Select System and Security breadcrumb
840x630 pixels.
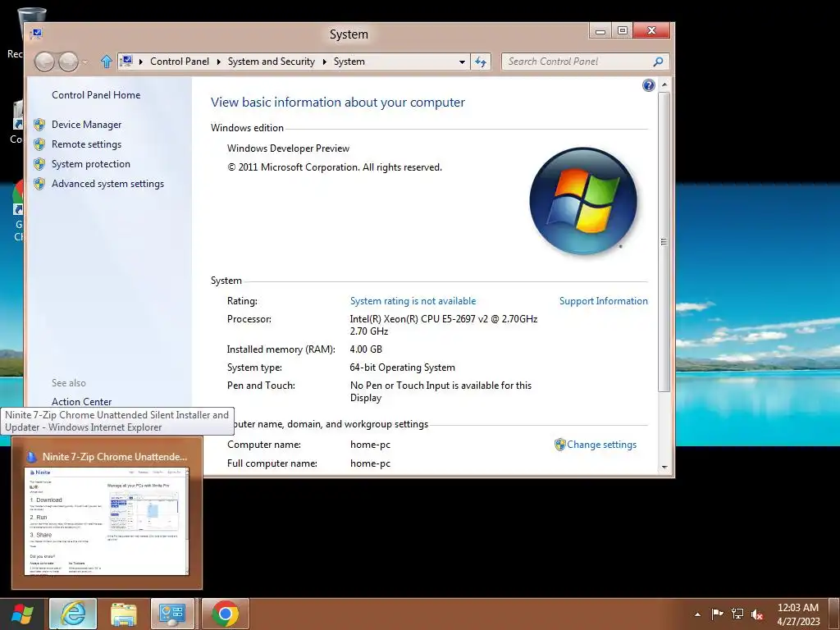tap(271, 62)
